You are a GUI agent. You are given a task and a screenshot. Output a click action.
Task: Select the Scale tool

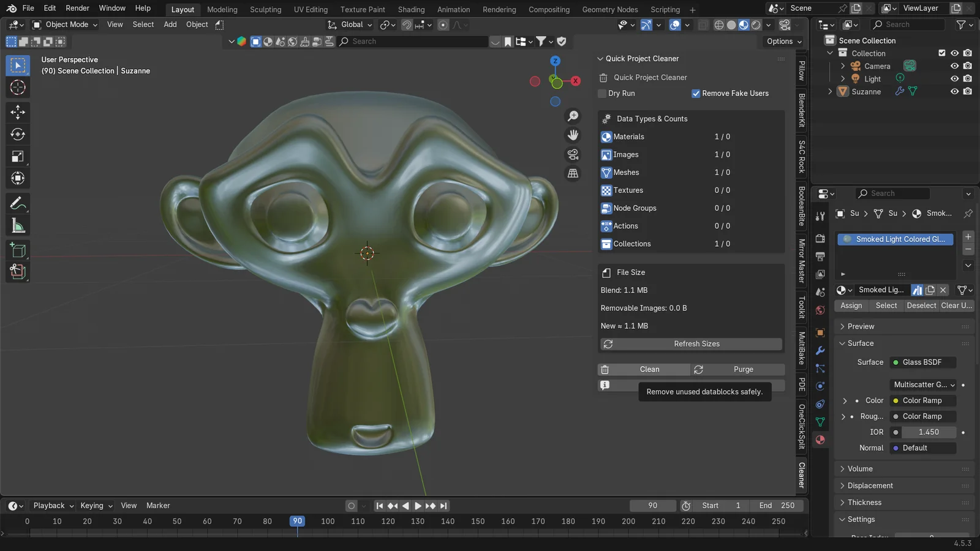click(x=18, y=156)
